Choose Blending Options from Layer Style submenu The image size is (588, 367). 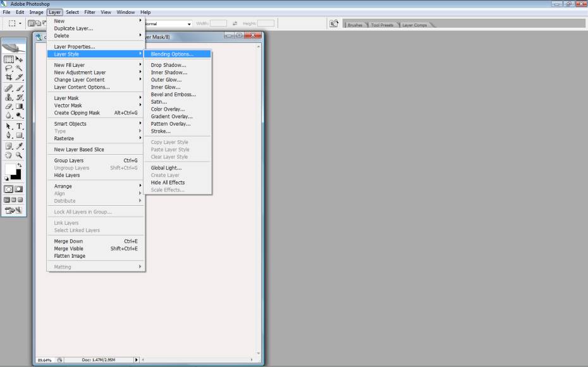[178, 54]
